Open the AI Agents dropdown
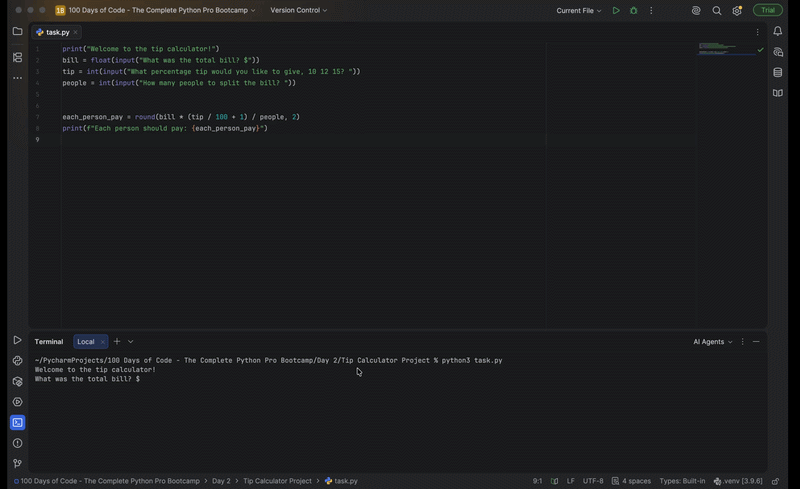The height and width of the screenshot is (489, 800). (x=712, y=341)
